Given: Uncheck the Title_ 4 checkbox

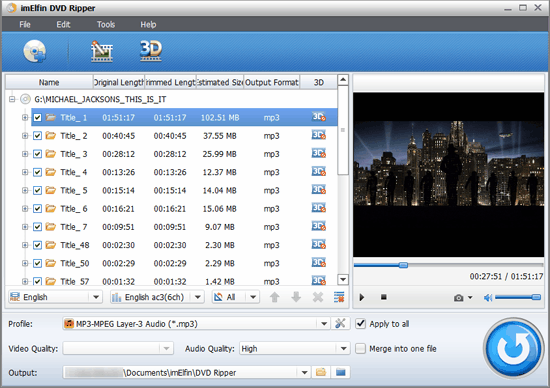Looking at the screenshot, I should coord(38,172).
